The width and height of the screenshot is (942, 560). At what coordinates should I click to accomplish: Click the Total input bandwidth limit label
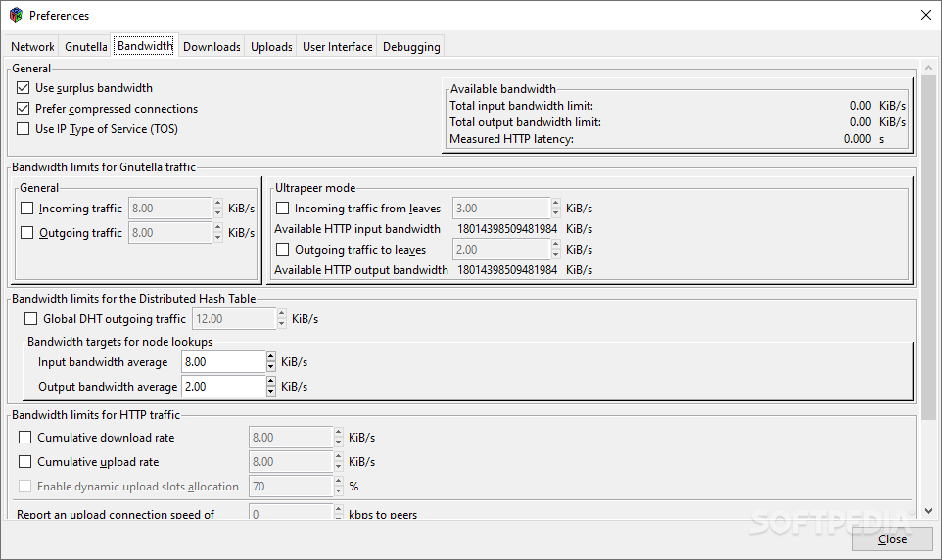[522, 106]
